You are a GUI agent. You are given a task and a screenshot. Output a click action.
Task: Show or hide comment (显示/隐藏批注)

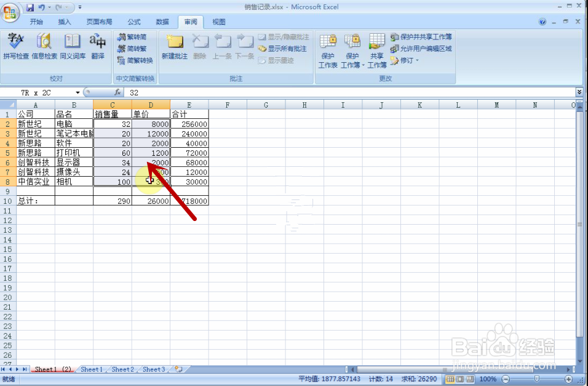click(284, 37)
